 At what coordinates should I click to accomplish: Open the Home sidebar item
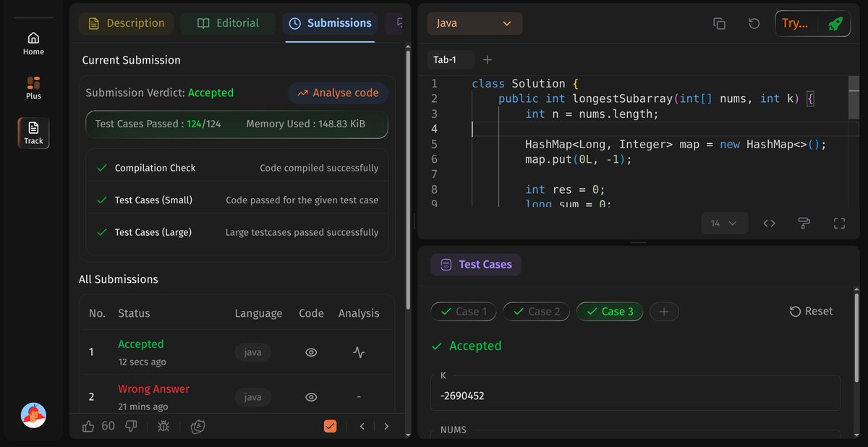tap(33, 43)
